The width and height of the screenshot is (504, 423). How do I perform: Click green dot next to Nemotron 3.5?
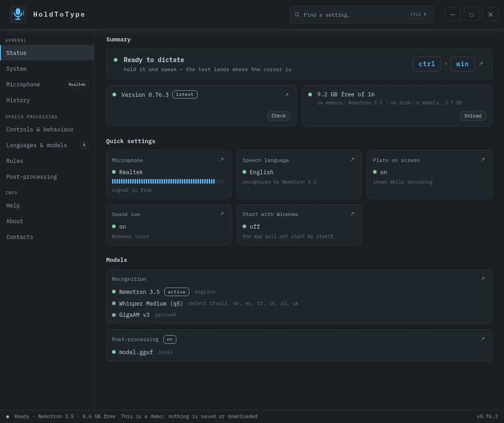(114, 292)
